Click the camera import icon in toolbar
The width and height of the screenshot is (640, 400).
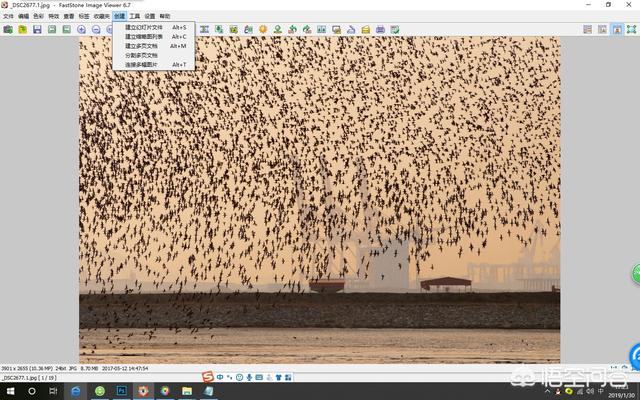point(8,30)
